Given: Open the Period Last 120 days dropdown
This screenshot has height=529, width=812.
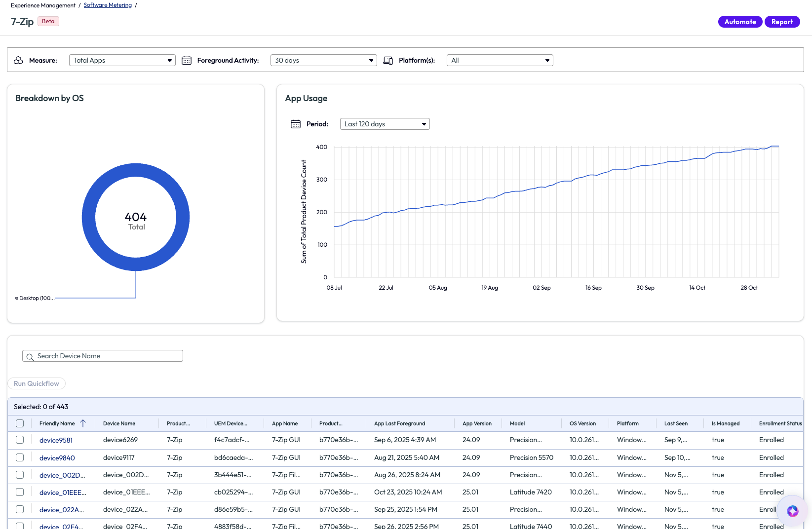Looking at the screenshot, I should pyautogui.click(x=385, y=124).
